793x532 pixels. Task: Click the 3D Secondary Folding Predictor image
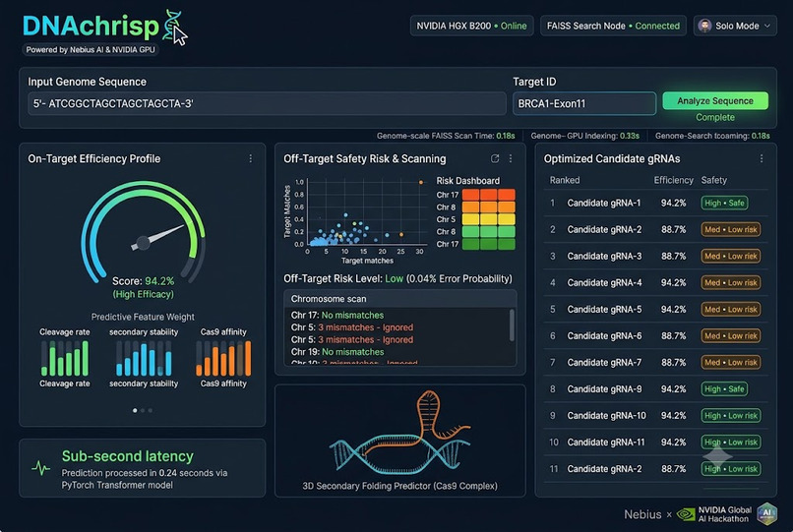pyautogui.click(x=399, y=432)
